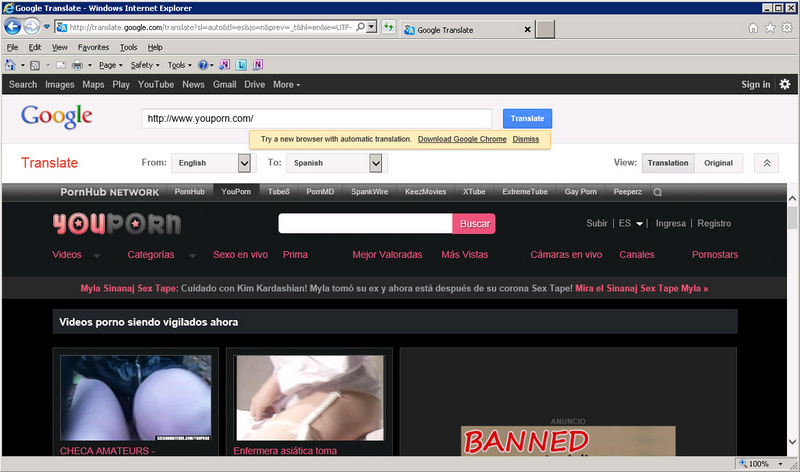Open the File menu
The height and width of the screenshot is (472, 800).
pos(12,47)
